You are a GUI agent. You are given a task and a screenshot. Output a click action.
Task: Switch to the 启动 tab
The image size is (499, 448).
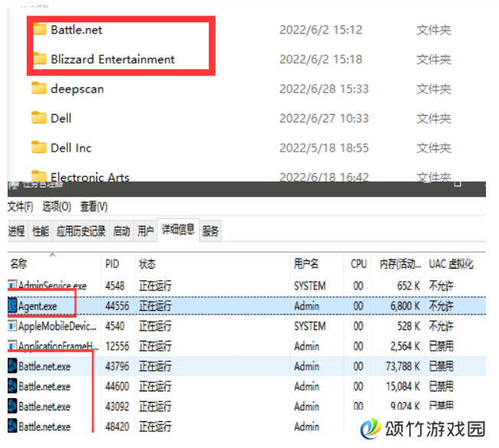point(122,231)
